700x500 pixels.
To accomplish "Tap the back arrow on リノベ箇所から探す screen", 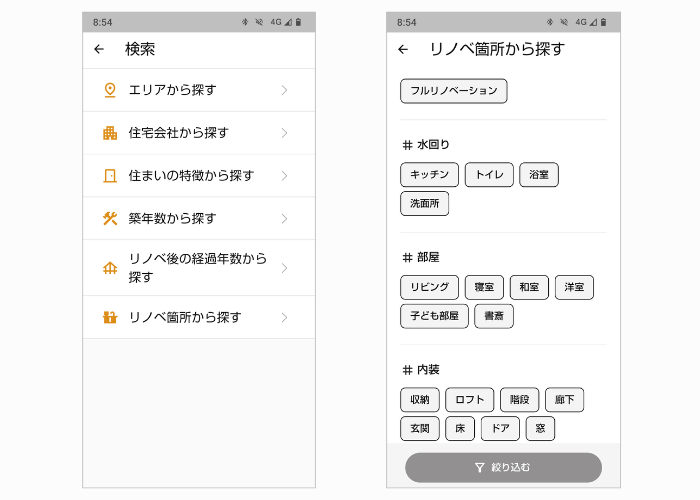I will pyautogui.click(x=403, y=49).
